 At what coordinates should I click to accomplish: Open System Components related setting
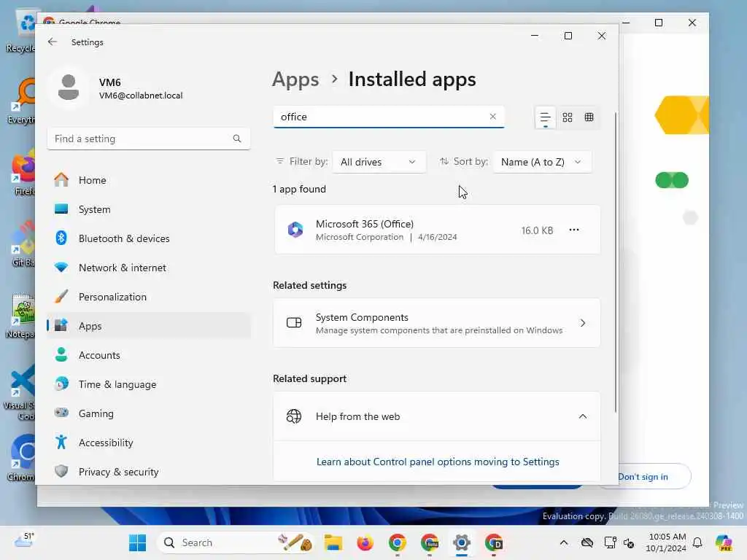click(x=436, y=323)
